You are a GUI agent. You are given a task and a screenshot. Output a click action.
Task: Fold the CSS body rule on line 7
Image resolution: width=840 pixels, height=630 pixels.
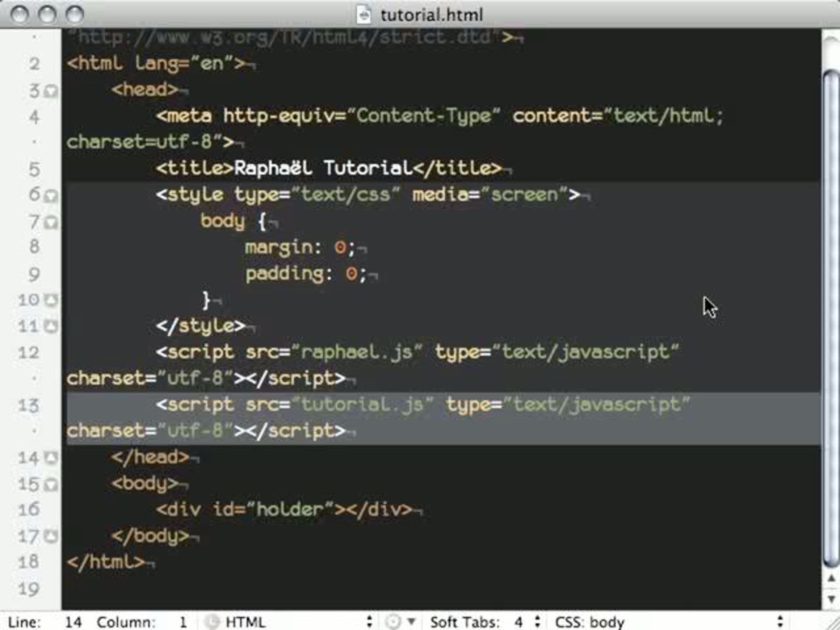[51, 222]
